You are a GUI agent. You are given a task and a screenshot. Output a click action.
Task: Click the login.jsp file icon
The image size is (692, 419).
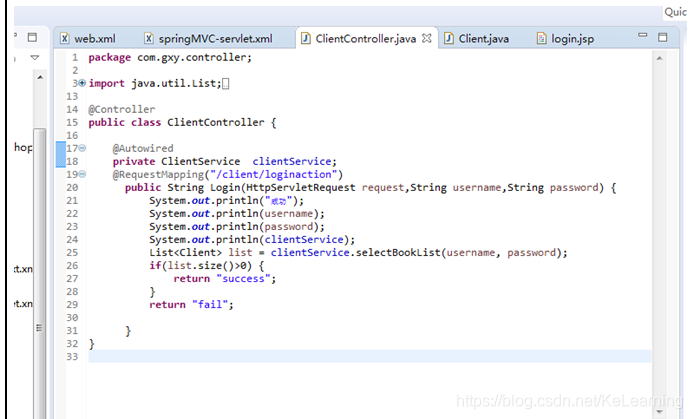tap(541, 38)
